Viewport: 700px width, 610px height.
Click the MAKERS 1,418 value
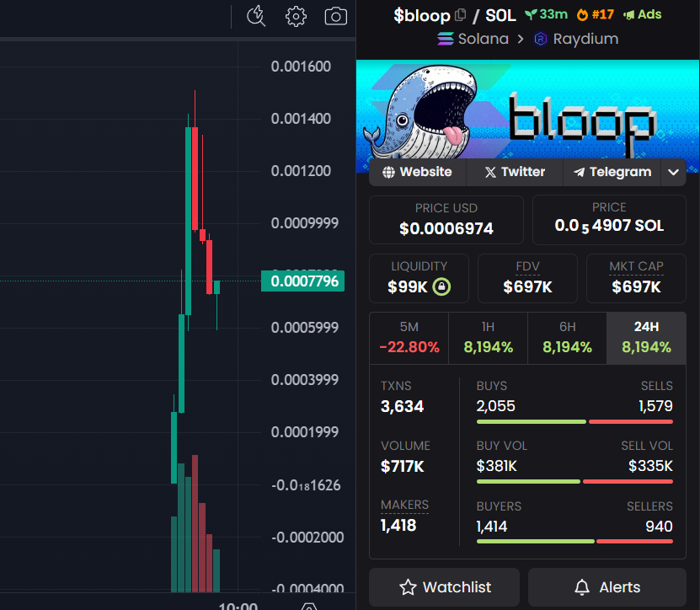coord(398,525)
